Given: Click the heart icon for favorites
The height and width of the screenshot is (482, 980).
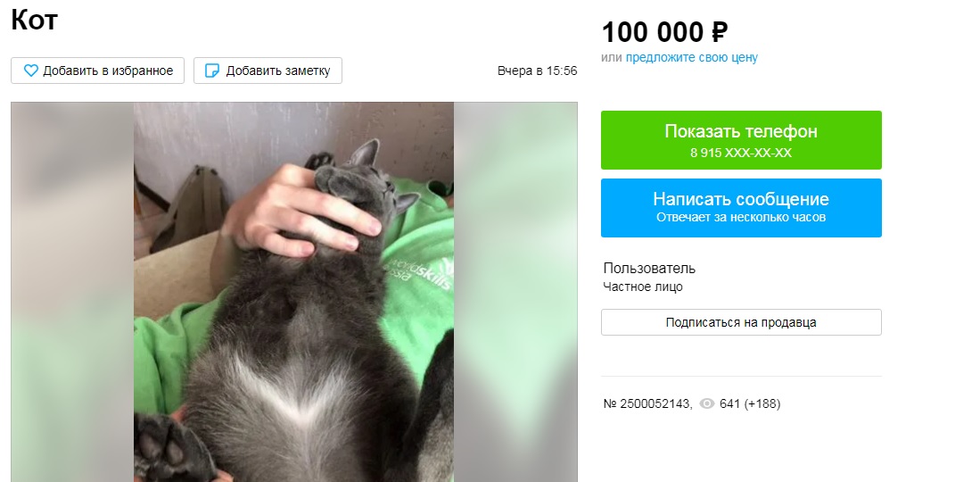Looking at the screenshot, I should [x=30, y=71].
